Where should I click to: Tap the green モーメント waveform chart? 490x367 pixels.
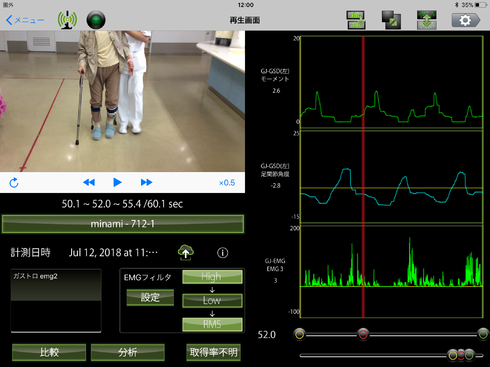pos(392,82)
